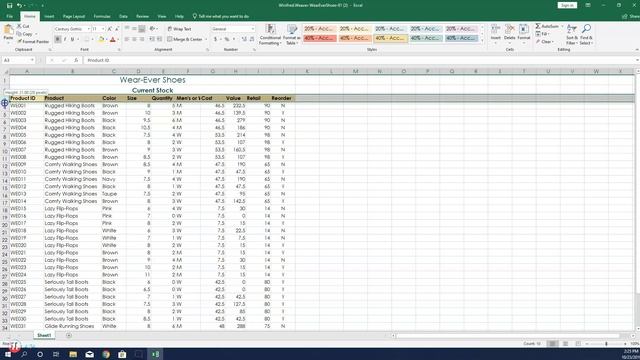Image resolution: width=640 pixels, height=360 pixels.
Task: Toggle Bold formatting
Action: tap(58, 40)
